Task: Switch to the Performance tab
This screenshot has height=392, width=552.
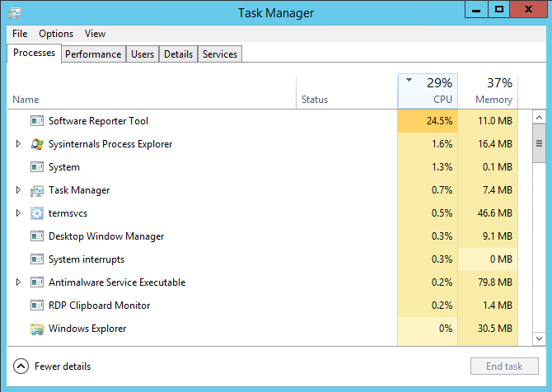Action: point(93,54)
